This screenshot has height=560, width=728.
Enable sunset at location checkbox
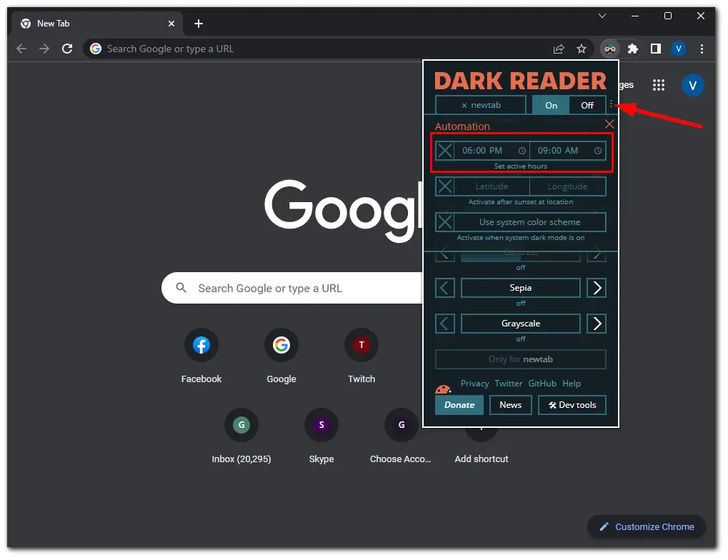coord(445,186)
